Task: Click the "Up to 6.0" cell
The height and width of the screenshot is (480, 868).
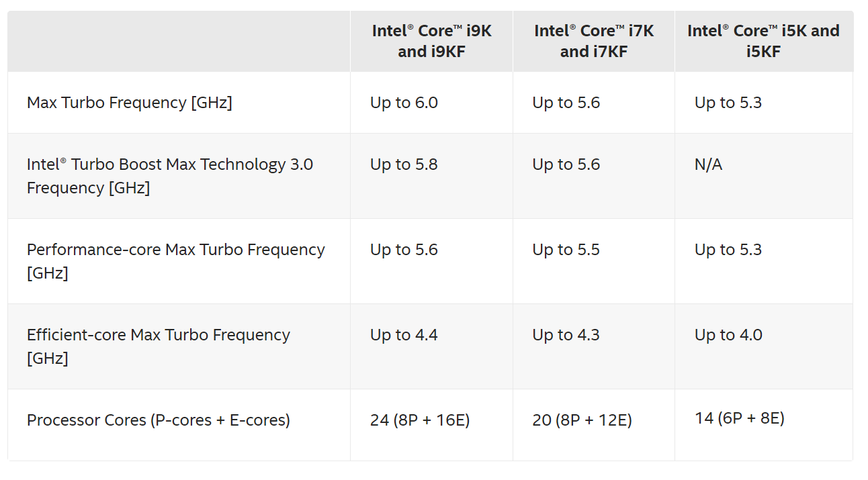Action: 404,103
